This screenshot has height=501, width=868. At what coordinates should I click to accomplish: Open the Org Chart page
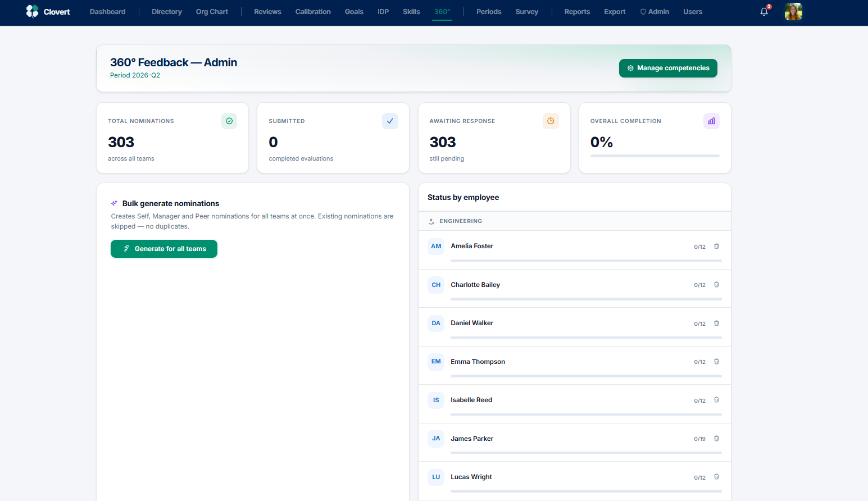(x=212, y=12)
